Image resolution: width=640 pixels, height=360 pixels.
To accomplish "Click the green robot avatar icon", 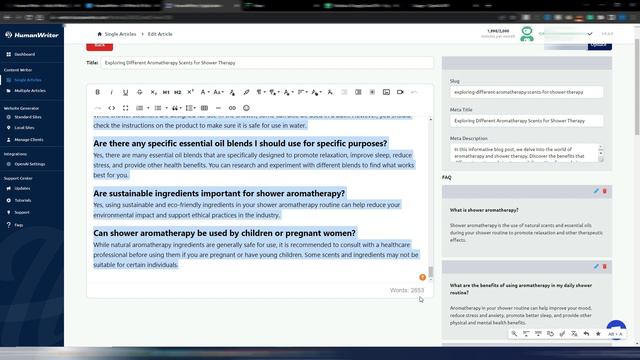I will 527,34.
